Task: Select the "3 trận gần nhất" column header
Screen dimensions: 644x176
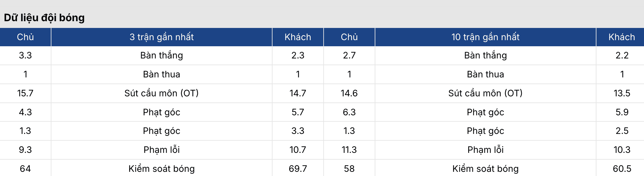Action: pyautogui.click(x=161, y=37)
